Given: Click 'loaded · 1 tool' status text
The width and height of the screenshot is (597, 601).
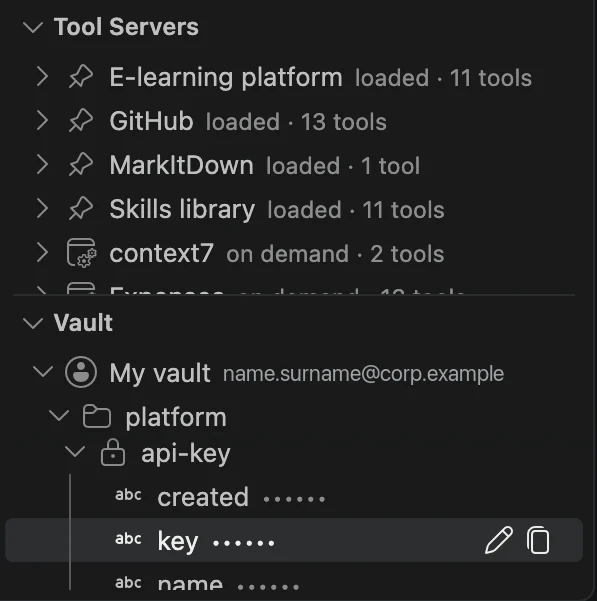Looking at the screenshot, I should tap(343, 166).
